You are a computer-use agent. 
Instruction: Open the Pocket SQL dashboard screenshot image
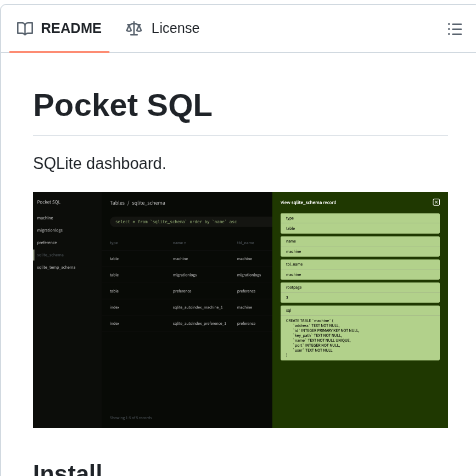pyautogui.click(x=240, y=310)
